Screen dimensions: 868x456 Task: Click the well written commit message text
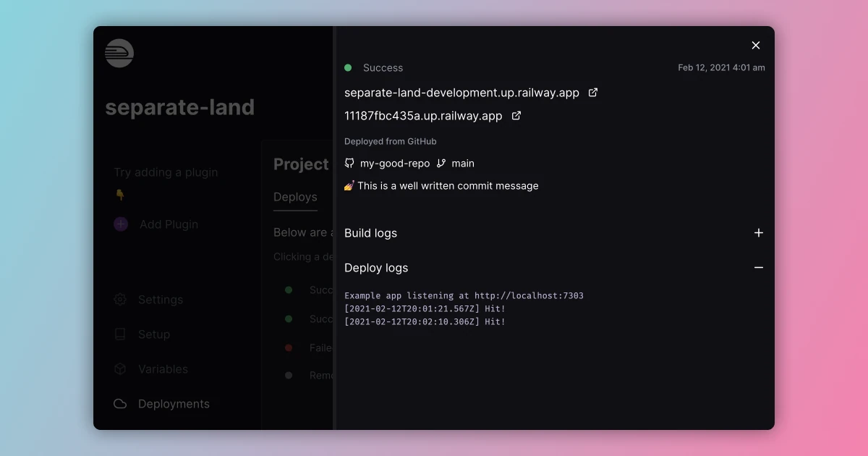pyautogui.click(x=448, y=186)
